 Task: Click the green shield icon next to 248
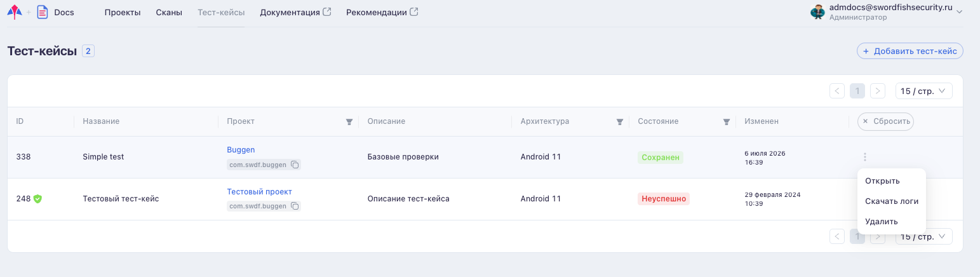[x=37, y=199]
